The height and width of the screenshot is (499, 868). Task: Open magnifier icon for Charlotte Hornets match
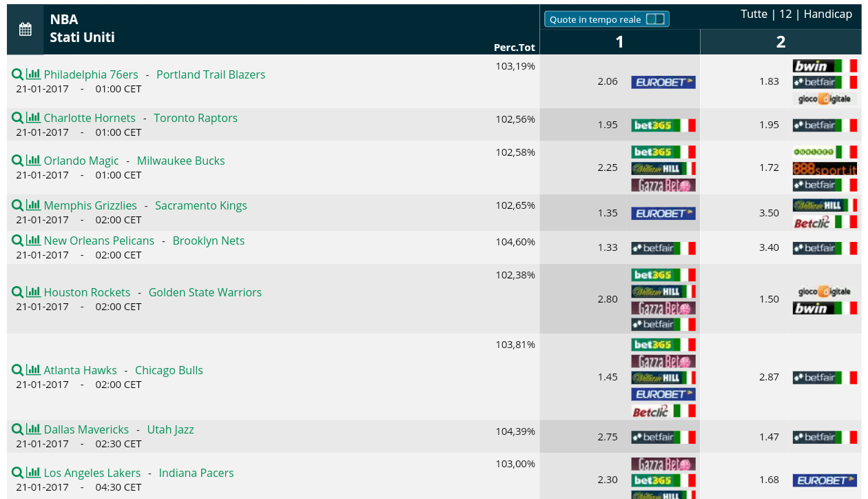coord(18,117)
